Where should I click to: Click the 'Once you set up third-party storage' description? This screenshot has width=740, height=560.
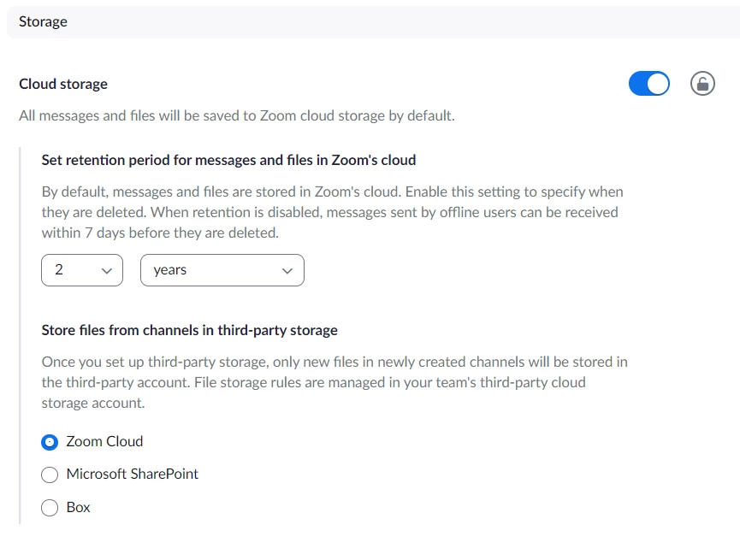click(334, 382)
